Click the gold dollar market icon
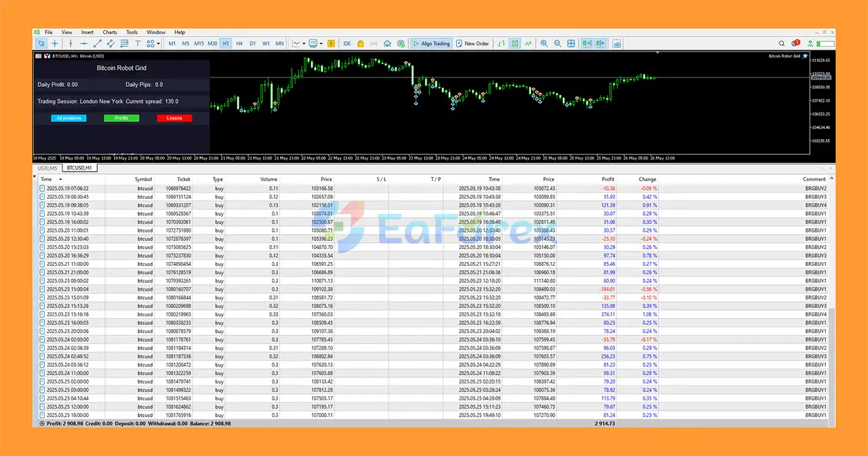This screenshot has width=868, height=456. pos(331,43)
